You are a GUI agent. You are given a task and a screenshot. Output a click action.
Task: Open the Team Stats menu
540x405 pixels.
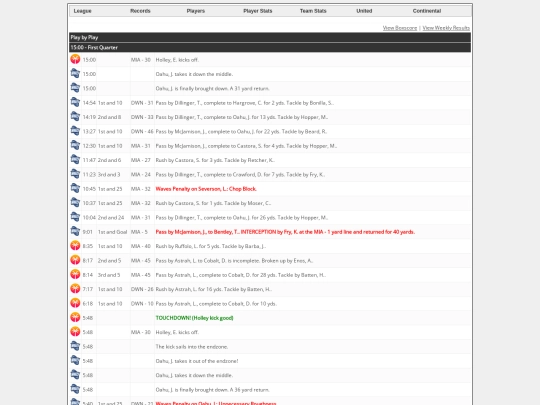(x=313, y=11)
